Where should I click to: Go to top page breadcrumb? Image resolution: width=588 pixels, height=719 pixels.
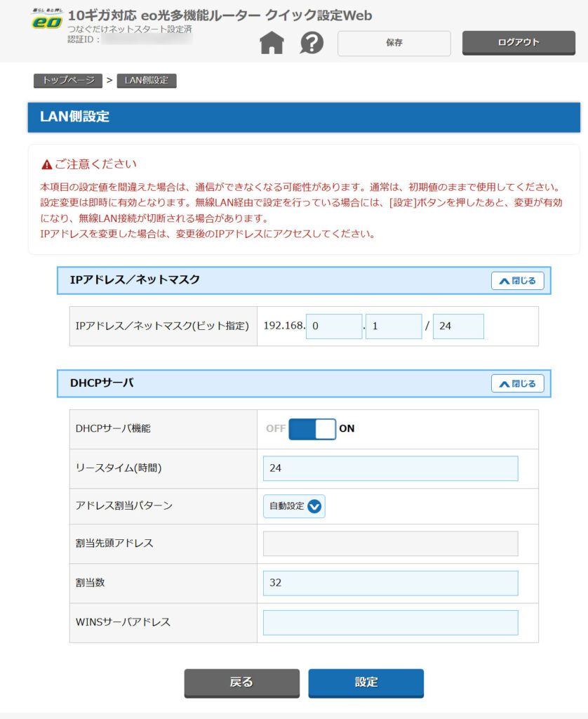click(x=68, y=80)
